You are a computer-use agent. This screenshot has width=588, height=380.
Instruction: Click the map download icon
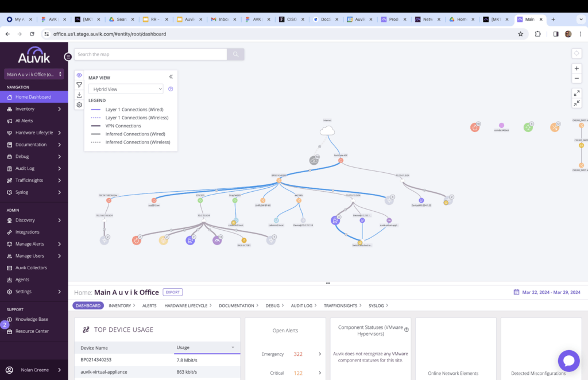79,95
